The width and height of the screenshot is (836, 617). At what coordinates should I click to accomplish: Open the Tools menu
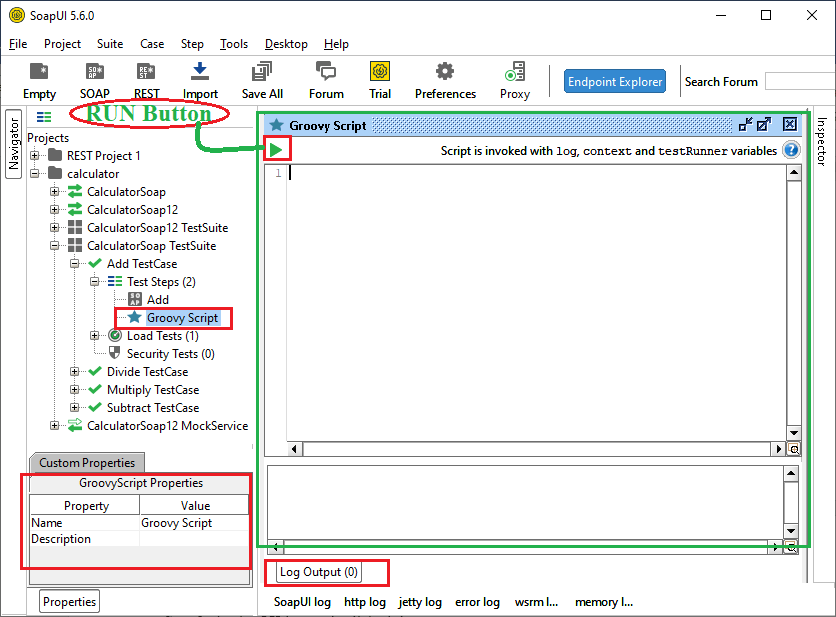click(234, 44)
